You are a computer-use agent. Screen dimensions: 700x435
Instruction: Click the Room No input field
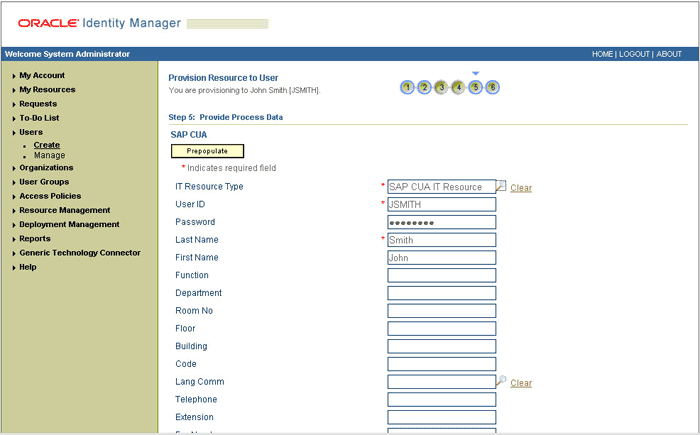click(442, 311)
